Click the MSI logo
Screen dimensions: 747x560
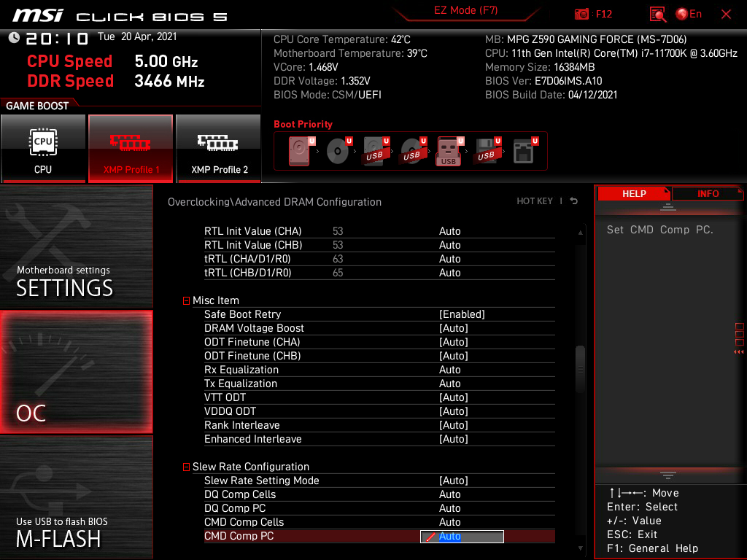[x=38, y=16]
